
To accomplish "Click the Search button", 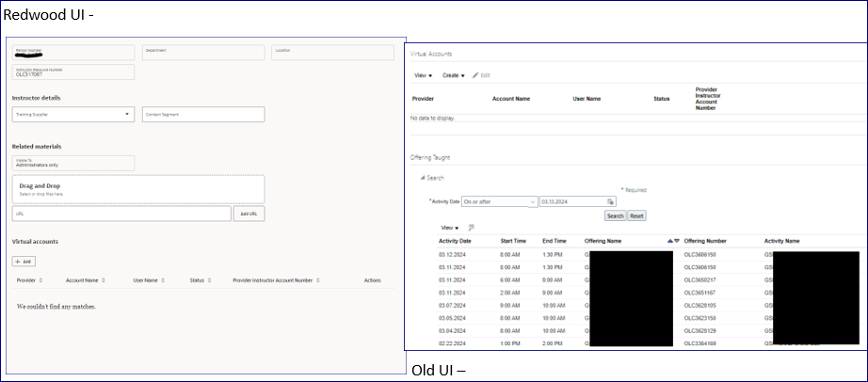I will (615, 215).
